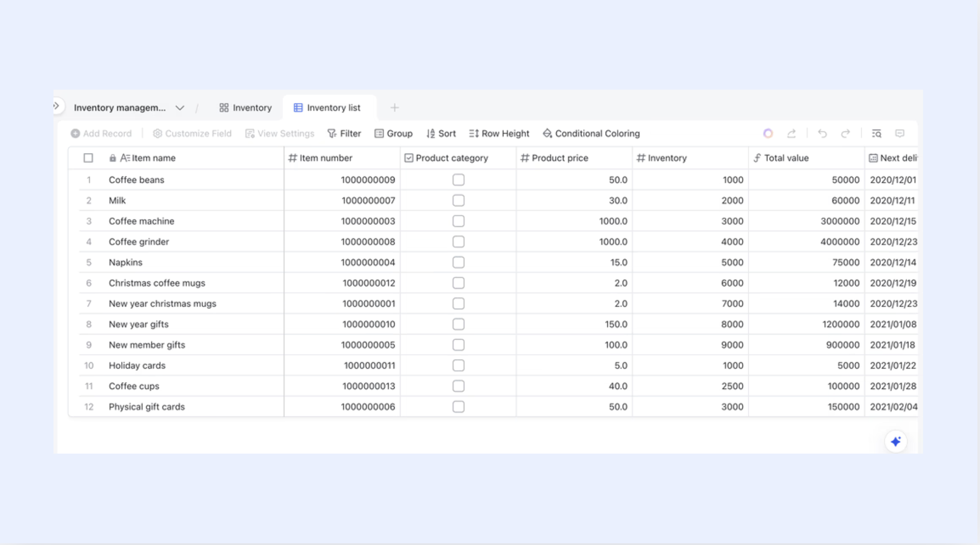Check Product category for Coffee beans
Viewport: 980px width, 545px height.
click(459, 180)
